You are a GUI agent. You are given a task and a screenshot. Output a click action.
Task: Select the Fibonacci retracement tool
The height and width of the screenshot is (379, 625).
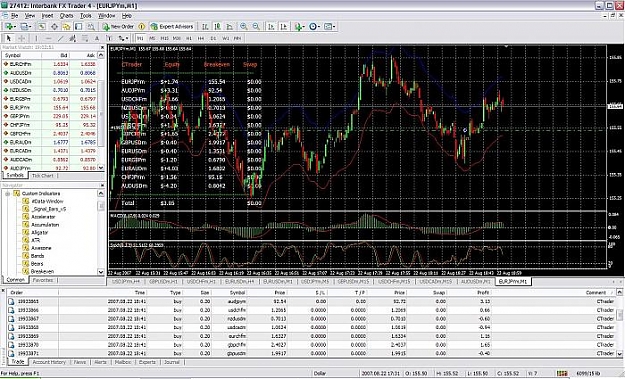tap(85, 38)
